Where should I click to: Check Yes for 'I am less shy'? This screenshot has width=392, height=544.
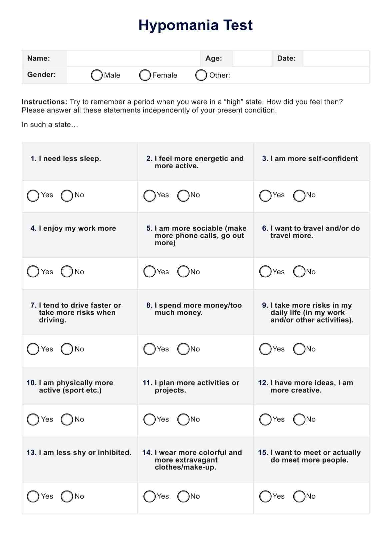pyautogui.click(x=33, y=496)
